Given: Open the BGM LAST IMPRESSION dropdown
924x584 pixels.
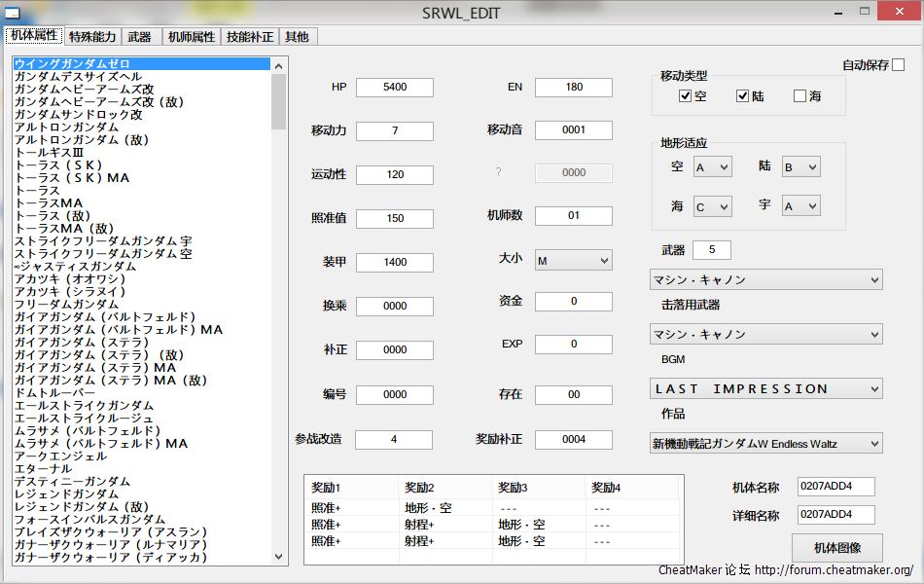Looking at the screenshot, I should click(765, 389).
